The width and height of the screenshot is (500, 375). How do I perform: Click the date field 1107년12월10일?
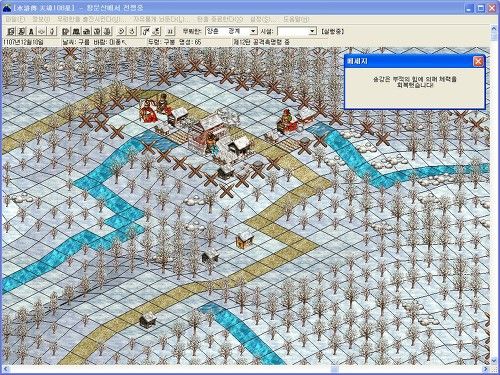point(23,42)
